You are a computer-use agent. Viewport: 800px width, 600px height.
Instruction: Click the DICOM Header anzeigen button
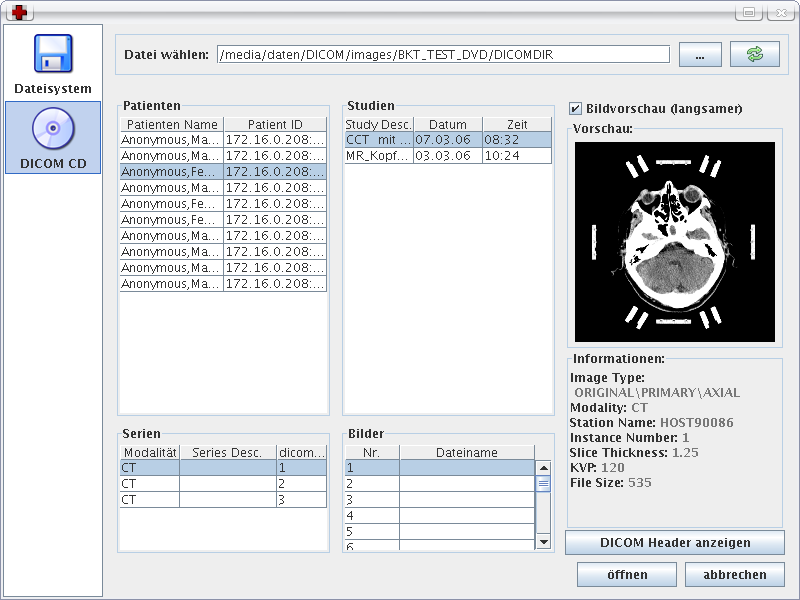point(674,542)
